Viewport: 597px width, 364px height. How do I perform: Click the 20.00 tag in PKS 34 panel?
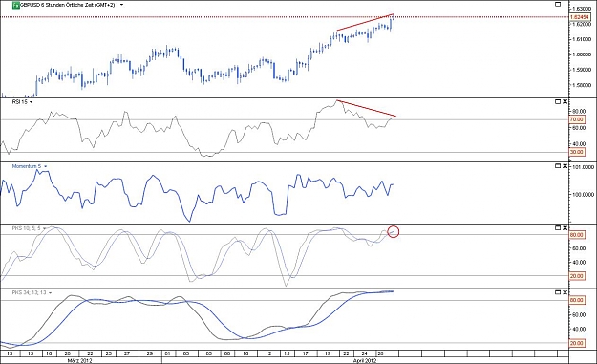[576, 343]
